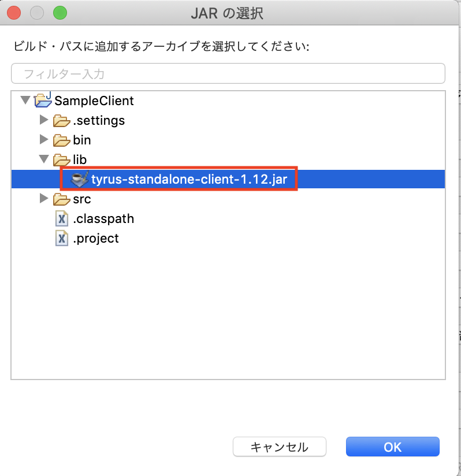Screen dimensions: 461x476
Task: Click the src folder icon
Action: (x=62, y=199)
